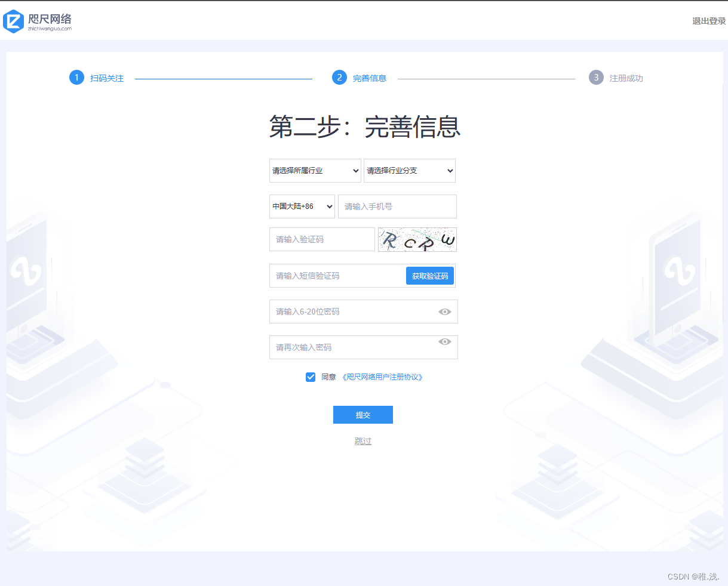
Task: Show the 再次输入密码 password text
Action: pos(444,341)
